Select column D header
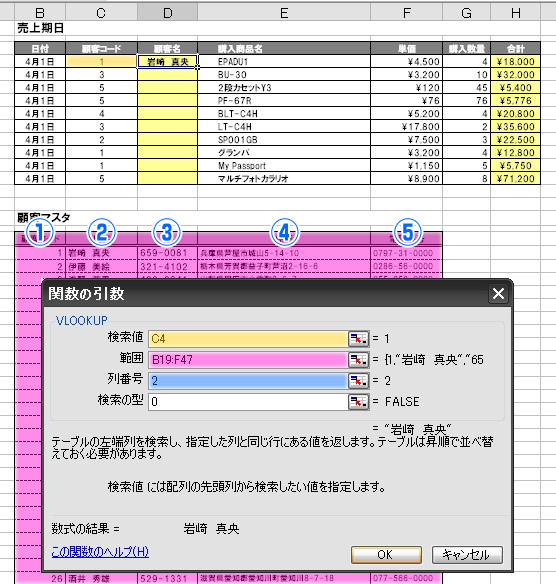Screen dimensions: 556x584 [x=168, y=13]
